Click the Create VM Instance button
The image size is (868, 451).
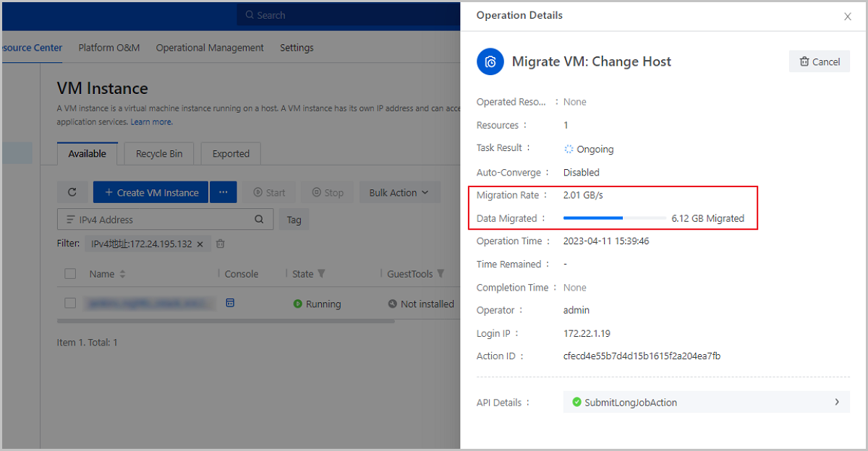[150, 192]
